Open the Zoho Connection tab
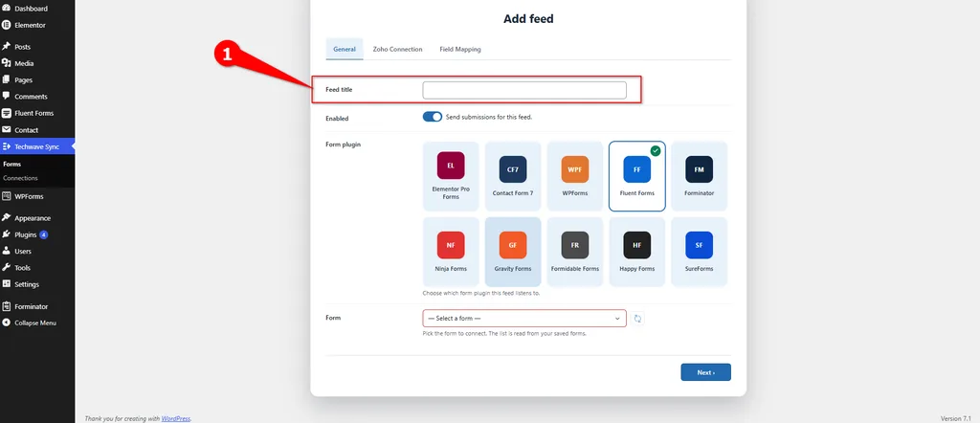Image resolution: width=980 pixels, height=423 pixels. pos(397,50)
